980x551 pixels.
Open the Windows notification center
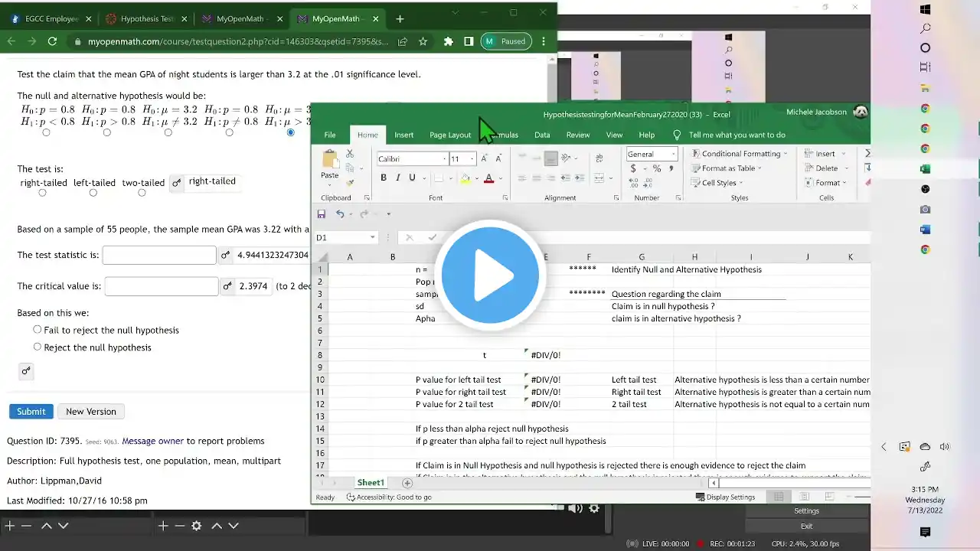(925, 532)
